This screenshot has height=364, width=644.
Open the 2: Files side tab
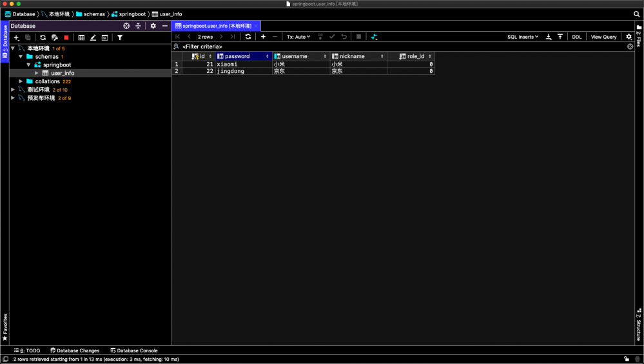(x=639, y=37)
